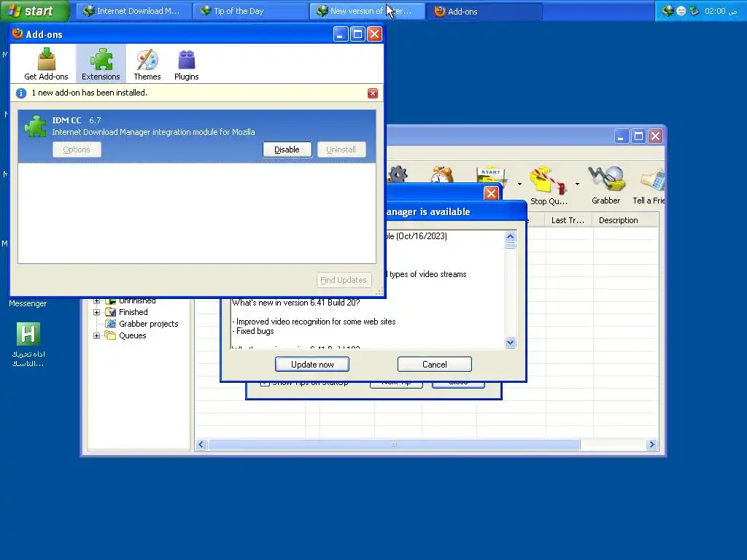Switch to the Extensions tab

[x=101, y=64]
